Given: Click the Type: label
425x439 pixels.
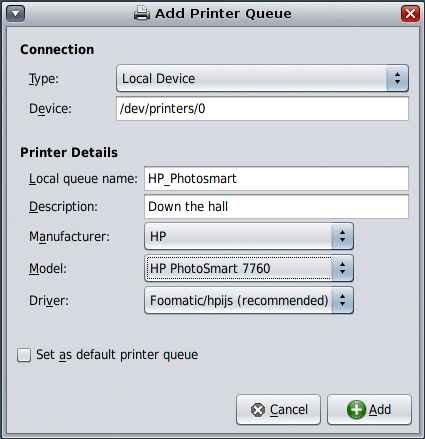Looking at the screenshot, I should point(44,79).
